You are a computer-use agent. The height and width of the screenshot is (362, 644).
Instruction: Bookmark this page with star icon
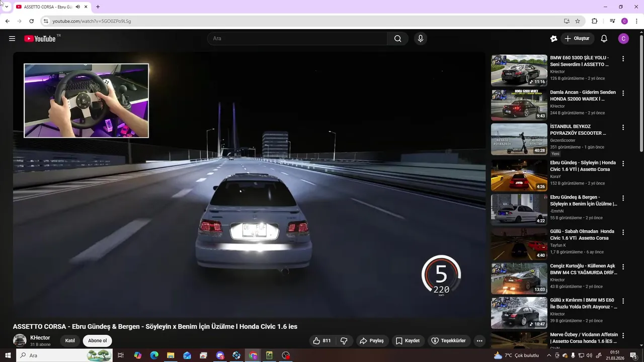click(x=578, y=21)
